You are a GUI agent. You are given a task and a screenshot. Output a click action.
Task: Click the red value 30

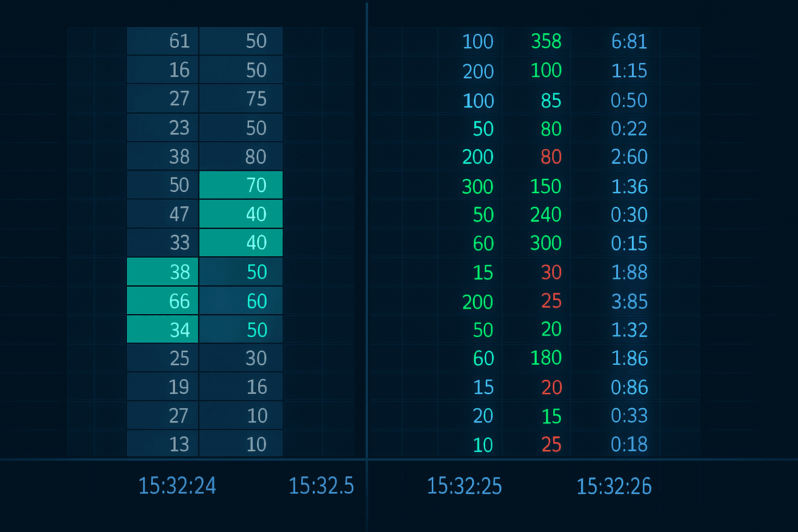click(551, 272)
